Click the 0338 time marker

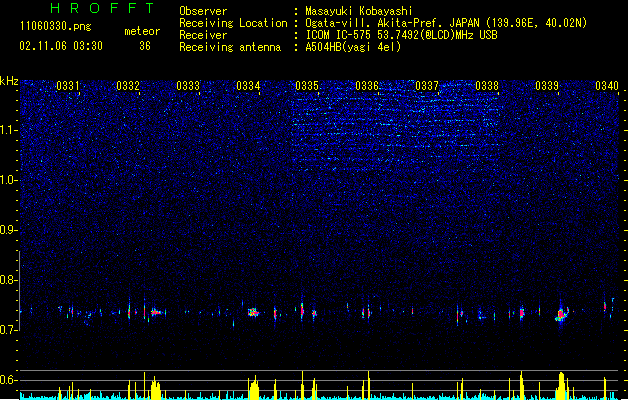pos(487,86)
